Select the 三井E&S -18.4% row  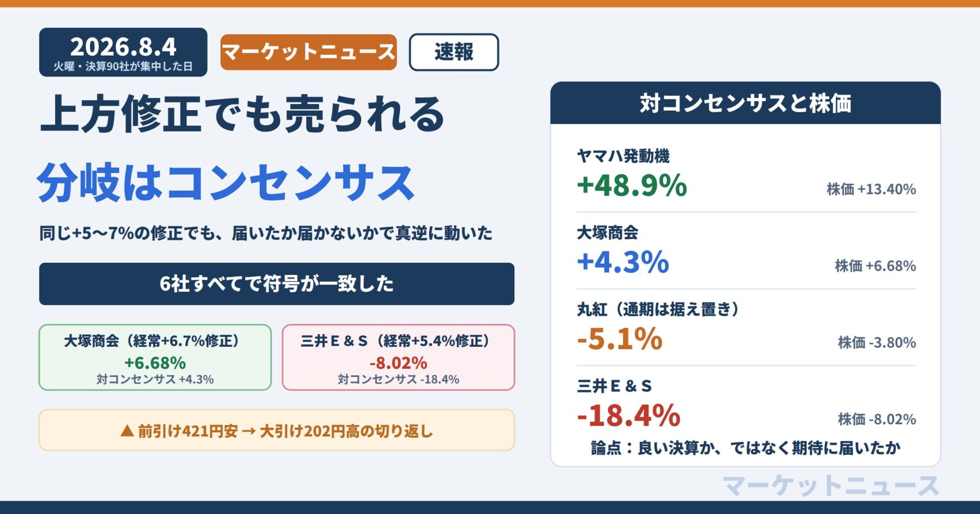click(746, 403)
